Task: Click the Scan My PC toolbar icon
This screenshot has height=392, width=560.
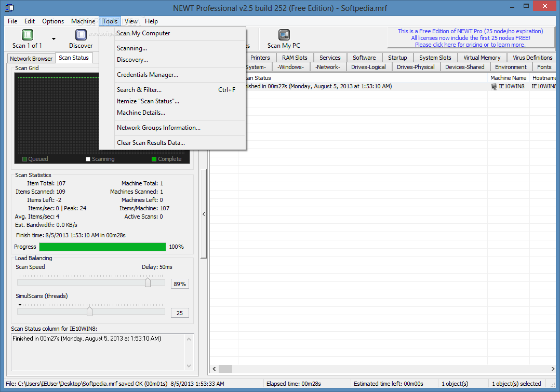Action: pos(284,35)
